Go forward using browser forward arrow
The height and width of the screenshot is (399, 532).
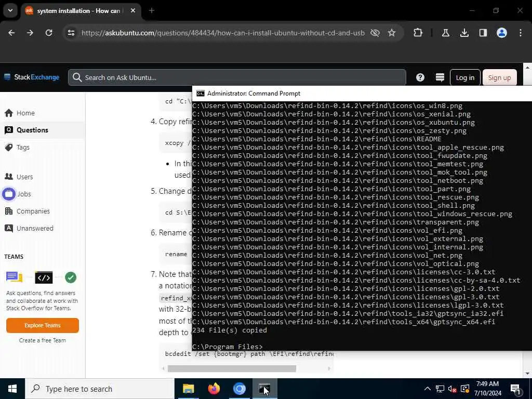(30, 33)
